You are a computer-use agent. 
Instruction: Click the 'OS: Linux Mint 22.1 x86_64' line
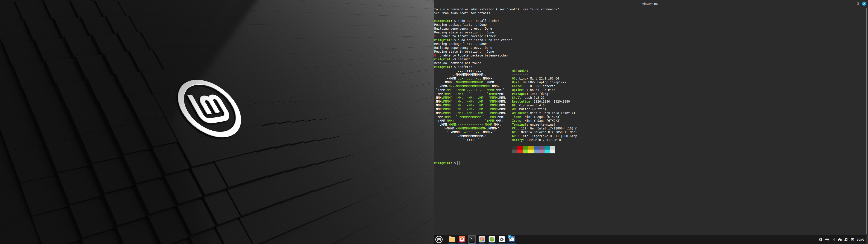pos(535,79)
